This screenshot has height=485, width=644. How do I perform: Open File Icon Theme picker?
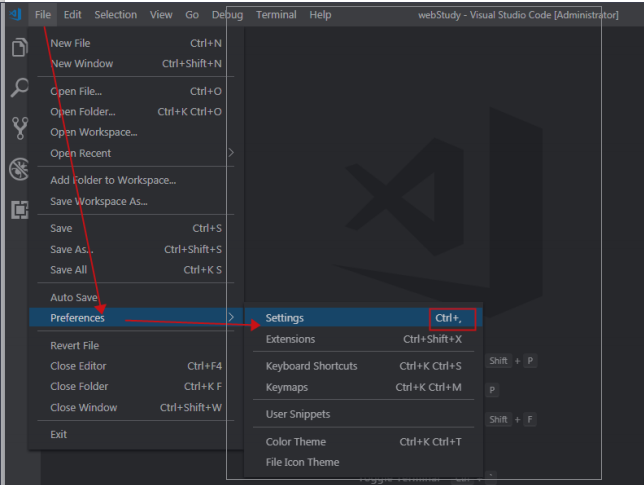pos(363,462)
